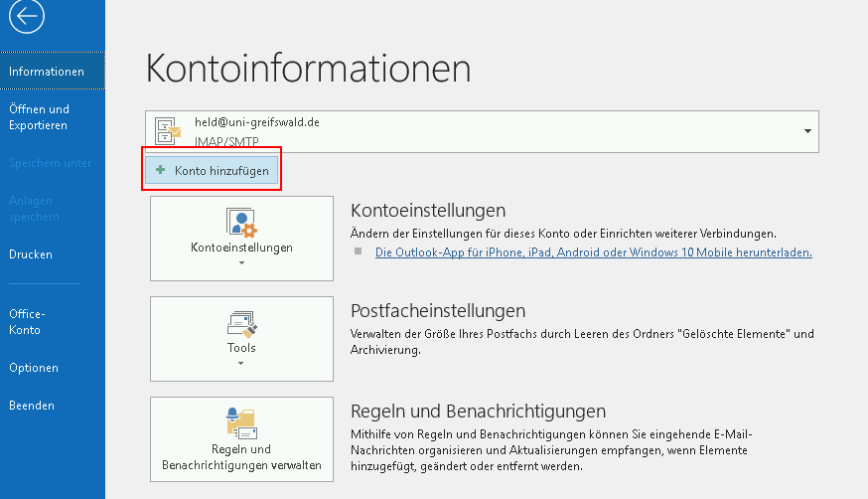
Task: Select the Informationen tab in sidebar
Action: pos(46,72)
